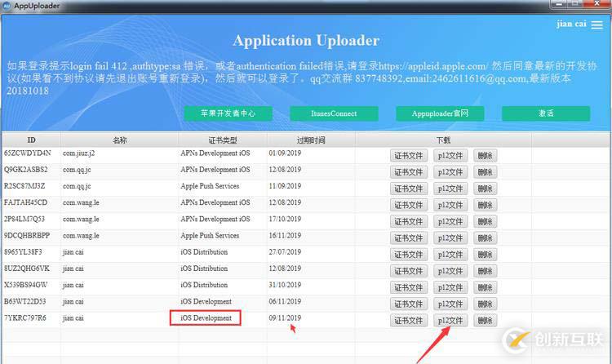Download p12文件 for 8UZ2QHG6VK
This screenshot has height=364, width=612.
(x=450, y=271)
